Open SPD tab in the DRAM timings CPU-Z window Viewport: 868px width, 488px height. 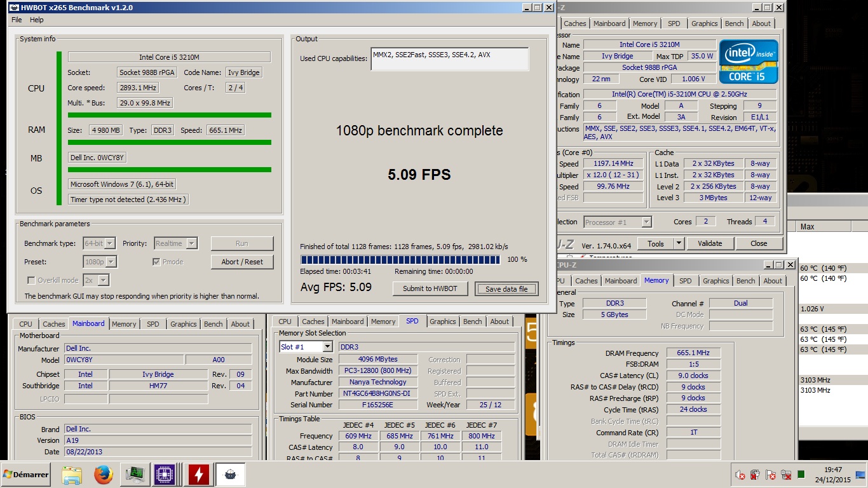pos(685,281)
